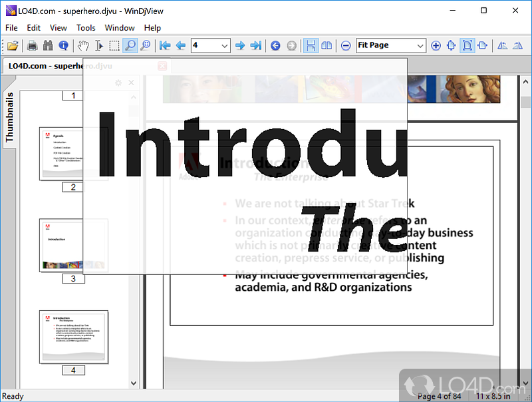Choose the rectangle Select Area tool
The height and width of the screenshot is (402, 532).
(114, 45)
